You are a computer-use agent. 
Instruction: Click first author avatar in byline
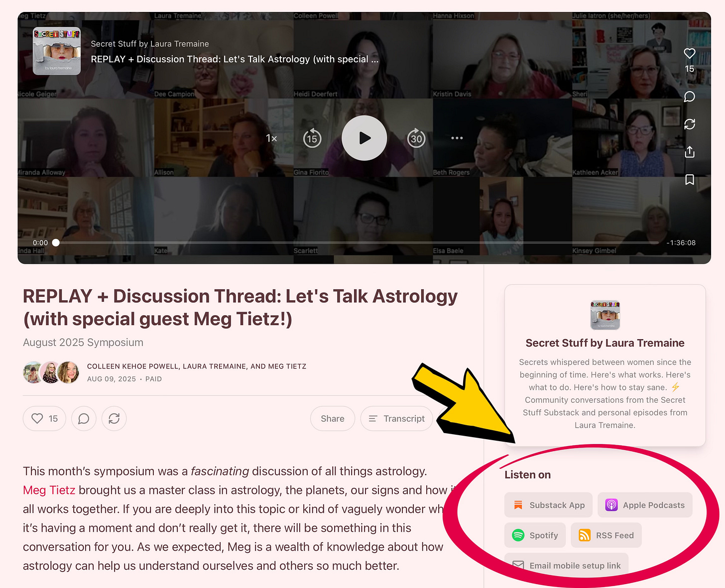[x=33, y=372]
